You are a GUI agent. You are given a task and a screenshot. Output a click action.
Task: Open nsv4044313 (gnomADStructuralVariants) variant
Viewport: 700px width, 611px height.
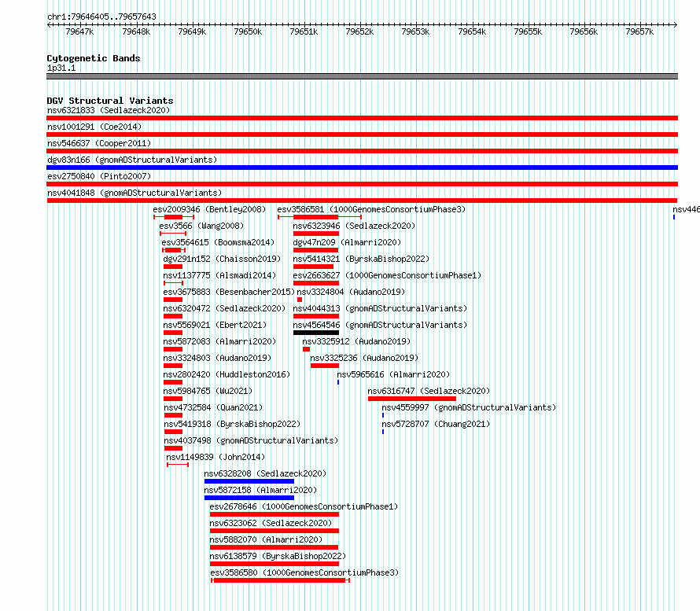click(x=380, y=308)
